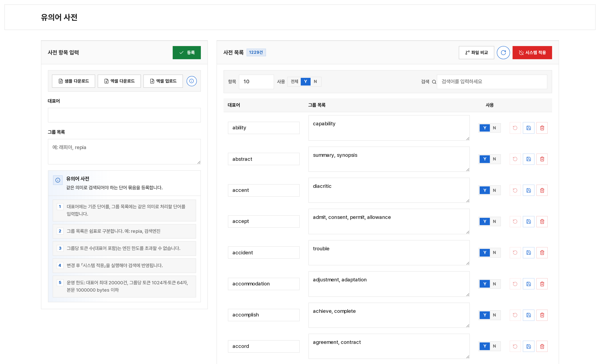This screenshot has width=600, height=364.
Task: Reset the accomplish row with undo icon
Action: pyautogui.click(x=515, y=315)
